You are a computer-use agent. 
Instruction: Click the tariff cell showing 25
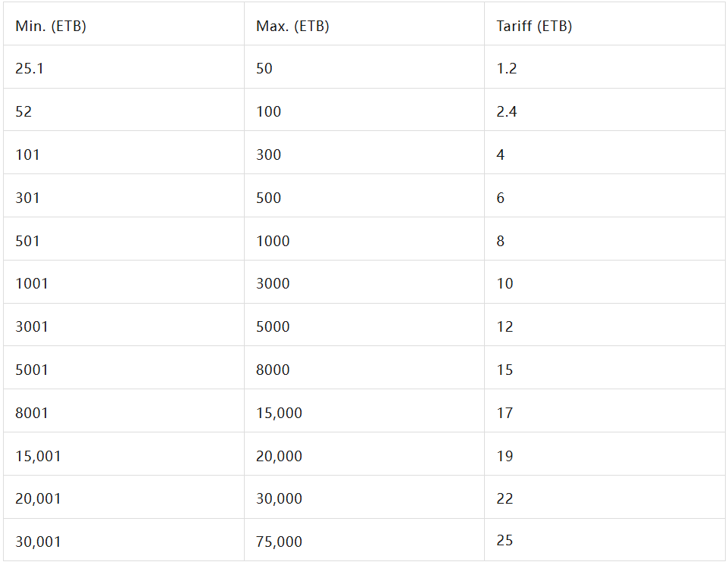505,540
